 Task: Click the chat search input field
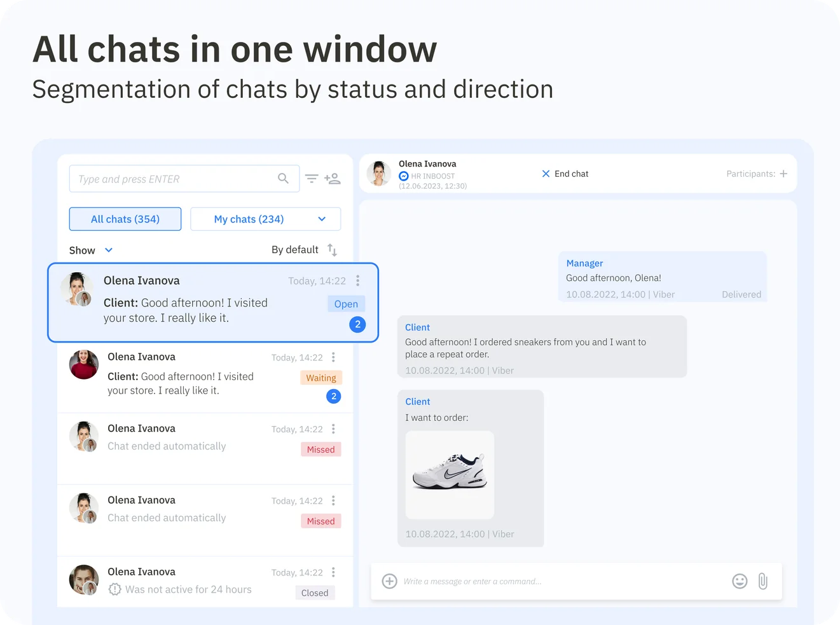pos(184,179)
